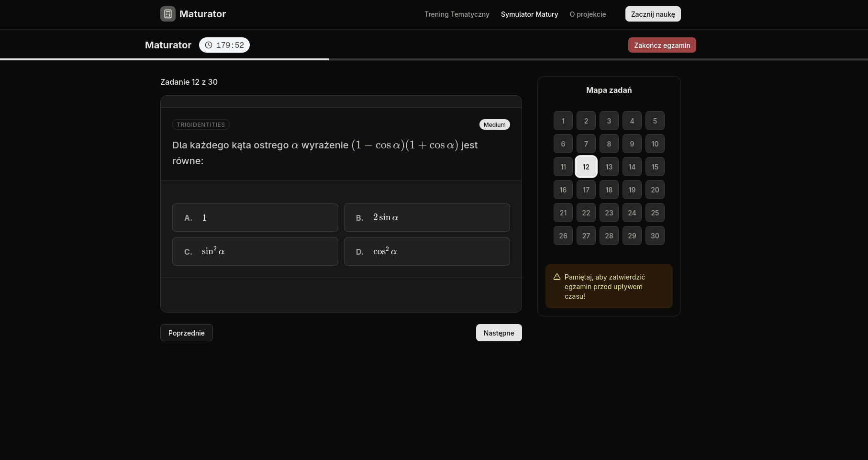The width and height of the screenshot is (868, 460).
Task: Click the Zacznij naukę button
Action: 653,14
